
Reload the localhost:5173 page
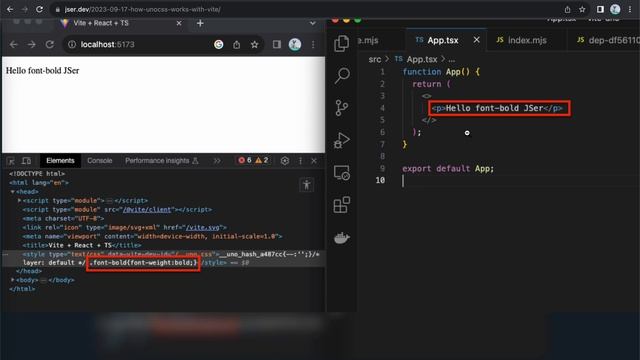tap(50, 44)
